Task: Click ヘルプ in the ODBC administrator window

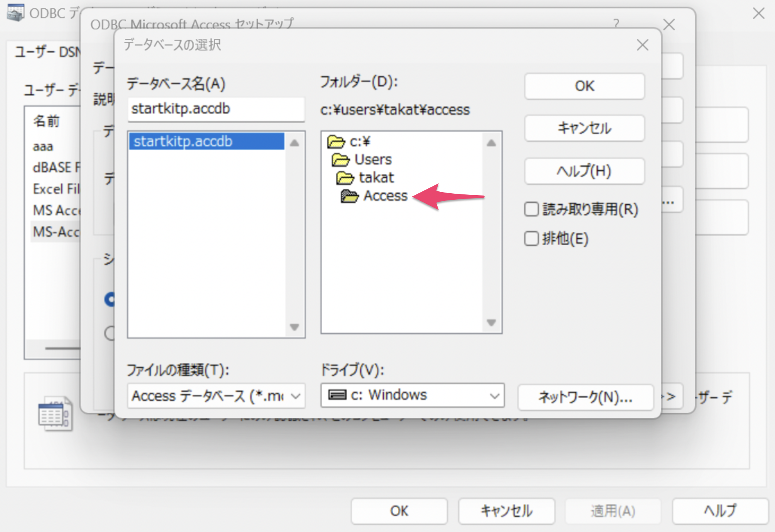Action: 720,511
